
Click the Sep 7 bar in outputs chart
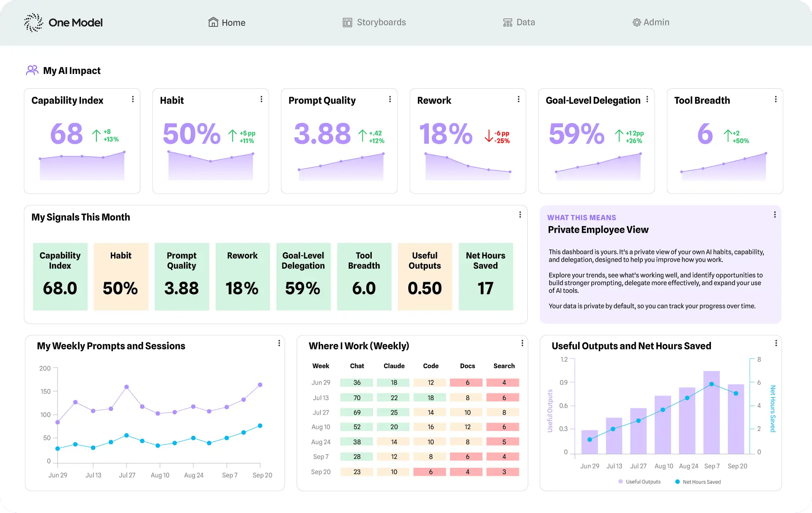pos(711,412)
